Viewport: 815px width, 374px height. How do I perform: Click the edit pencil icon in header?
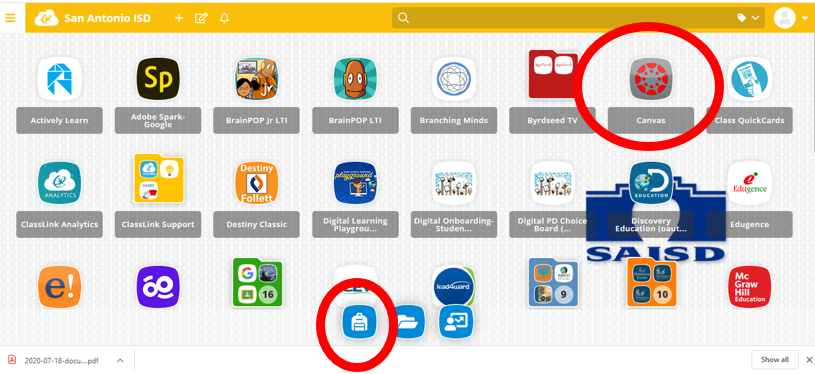(201, 18)
